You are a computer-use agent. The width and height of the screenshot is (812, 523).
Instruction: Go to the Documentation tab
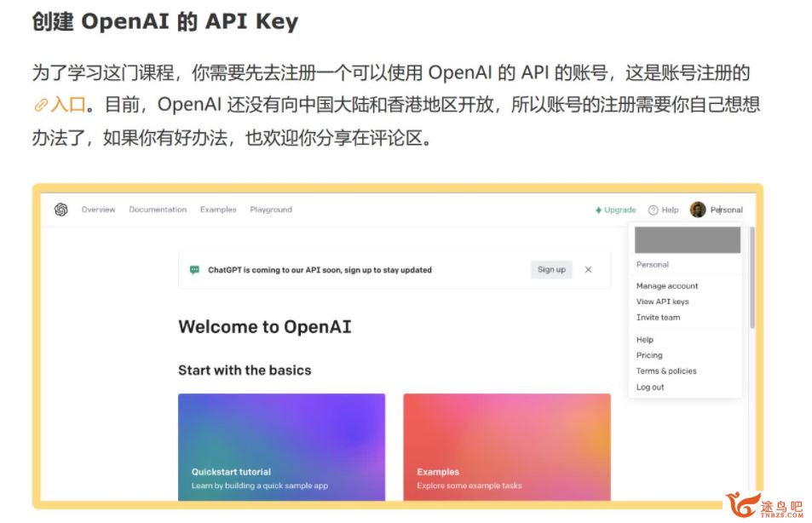point(158,210)
